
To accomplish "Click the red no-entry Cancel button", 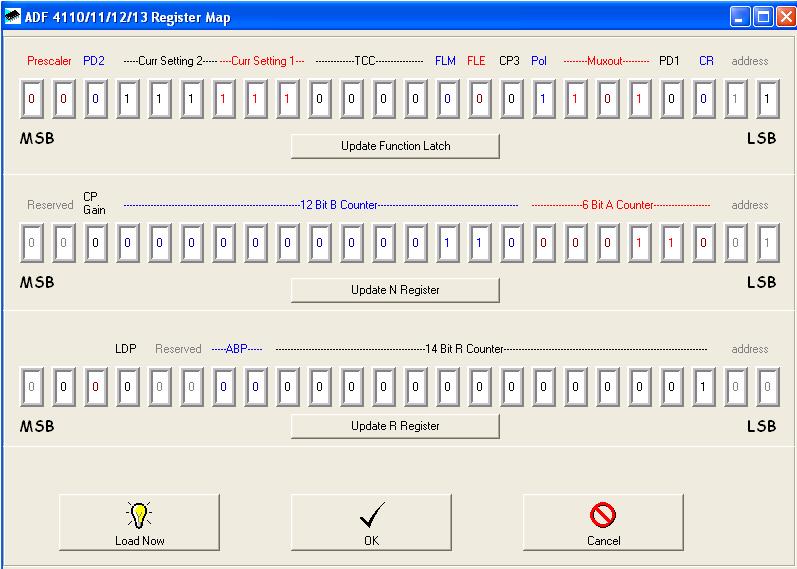I will (603, 522).
